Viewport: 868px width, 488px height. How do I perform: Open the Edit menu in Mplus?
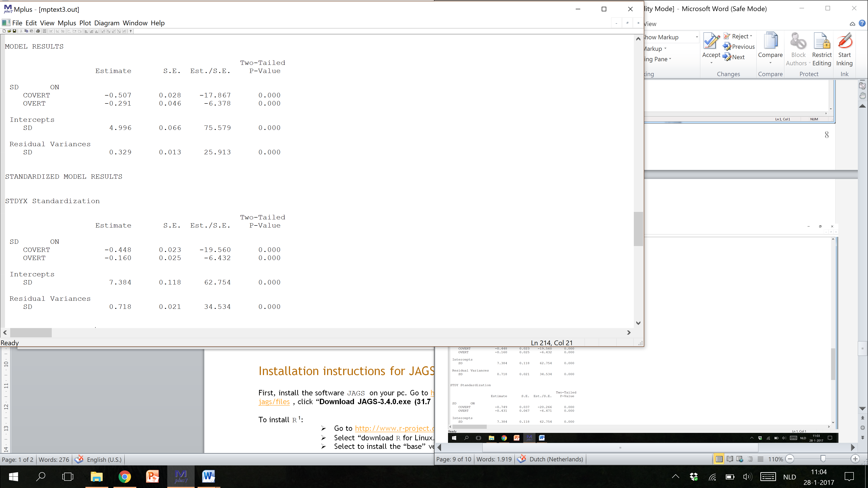pyautogui.click(x=31, y=23)
